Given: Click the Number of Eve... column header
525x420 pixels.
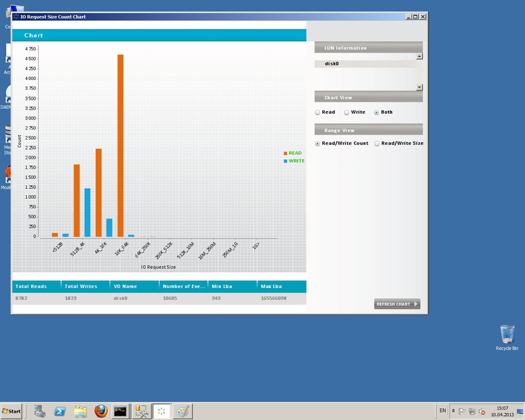Looking at the screenshot, I should 184,286.
